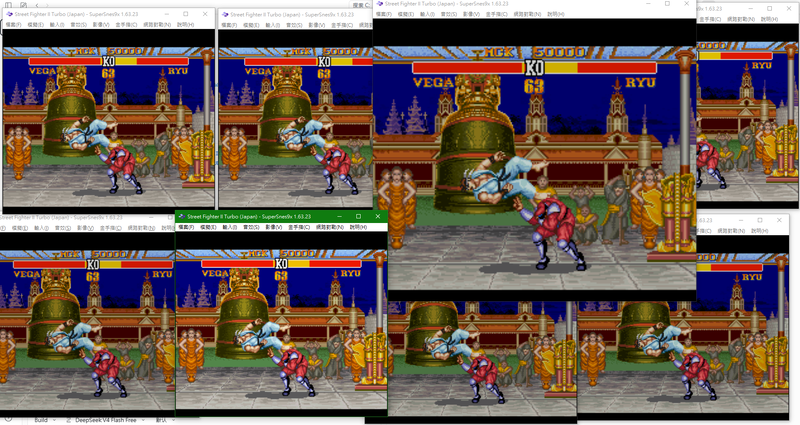
Task: Toggle the sidebar panel icon in the background app
Action: 8,5
